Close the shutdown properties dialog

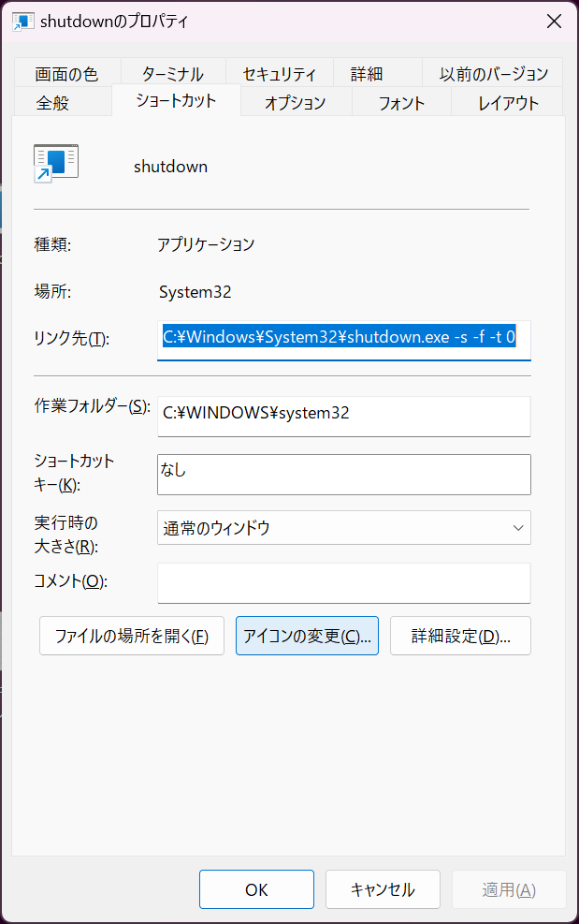click(554, 22)
